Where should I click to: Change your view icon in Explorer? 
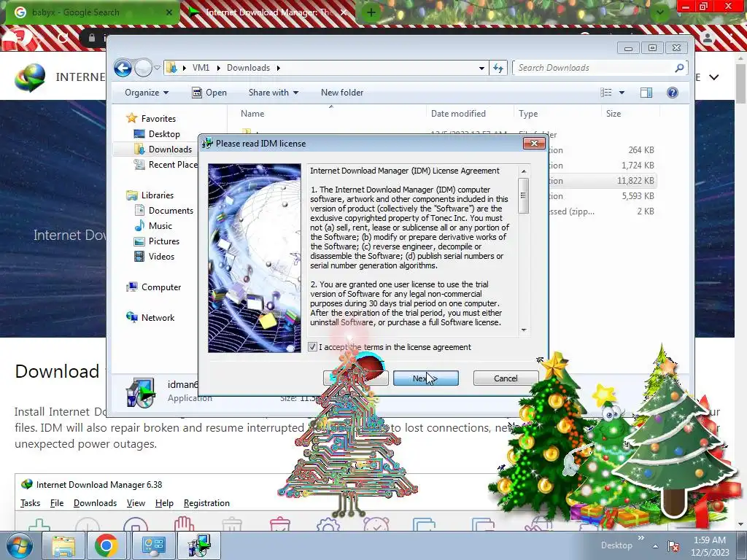606,93
